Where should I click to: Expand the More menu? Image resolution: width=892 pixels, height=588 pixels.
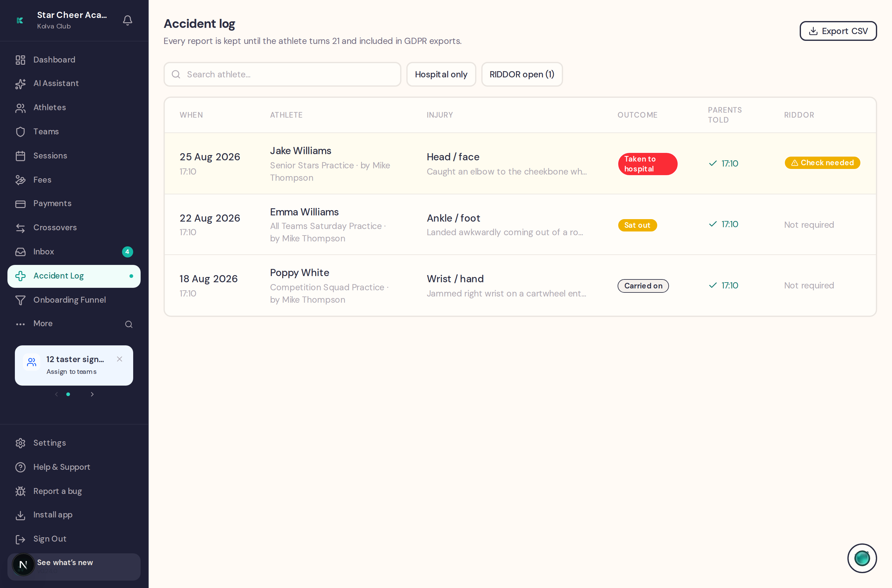pyautogui.click(x=43, y=324)
